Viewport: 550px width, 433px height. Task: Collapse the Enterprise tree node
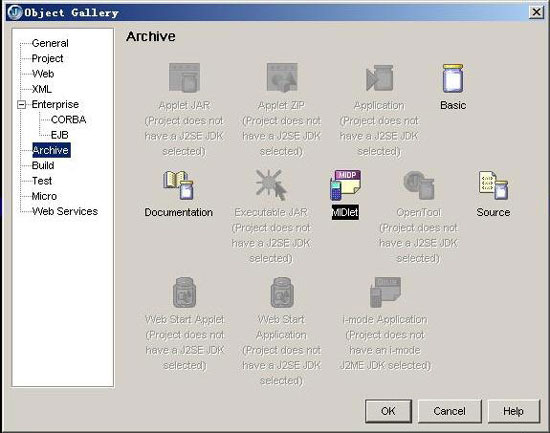point(22,105)
